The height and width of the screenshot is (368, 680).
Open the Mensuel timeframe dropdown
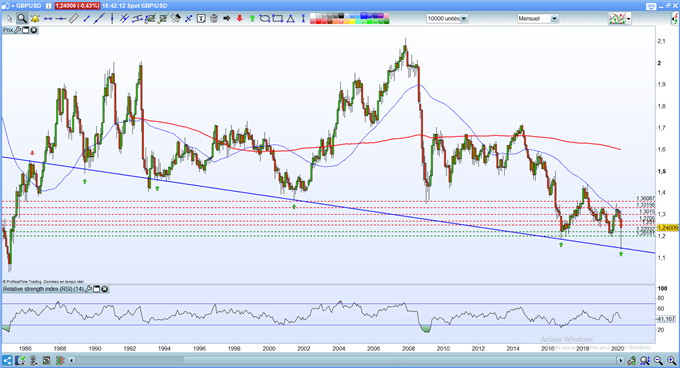(x=554, y=19)
